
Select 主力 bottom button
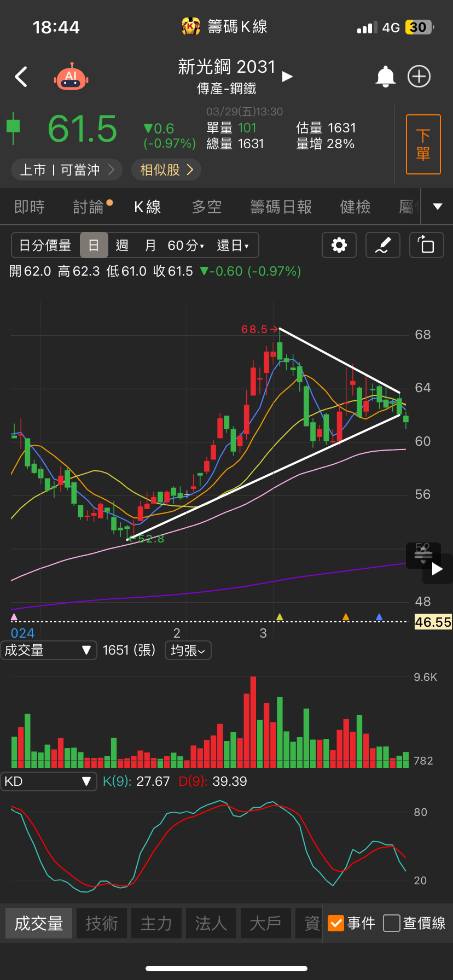pos(156,923)
